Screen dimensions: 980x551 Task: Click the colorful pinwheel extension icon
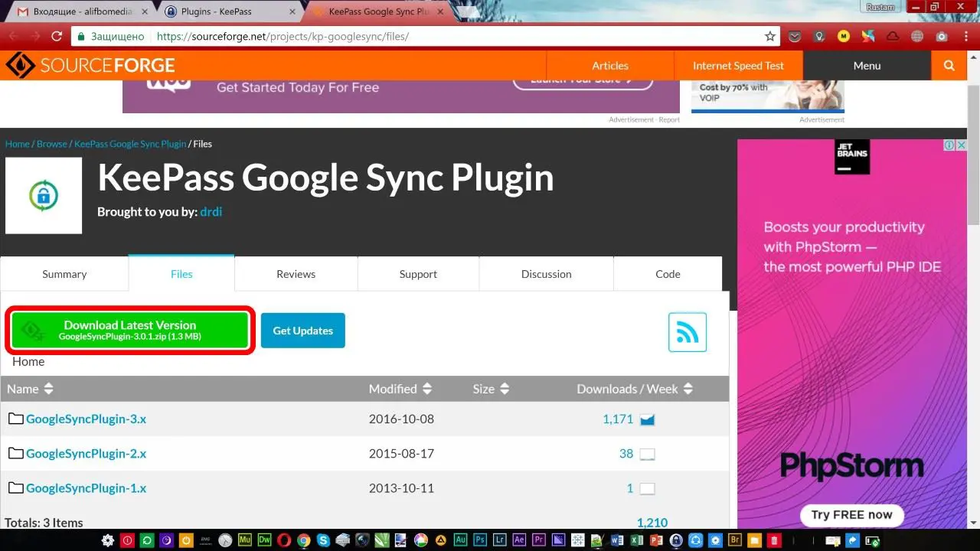868,36
